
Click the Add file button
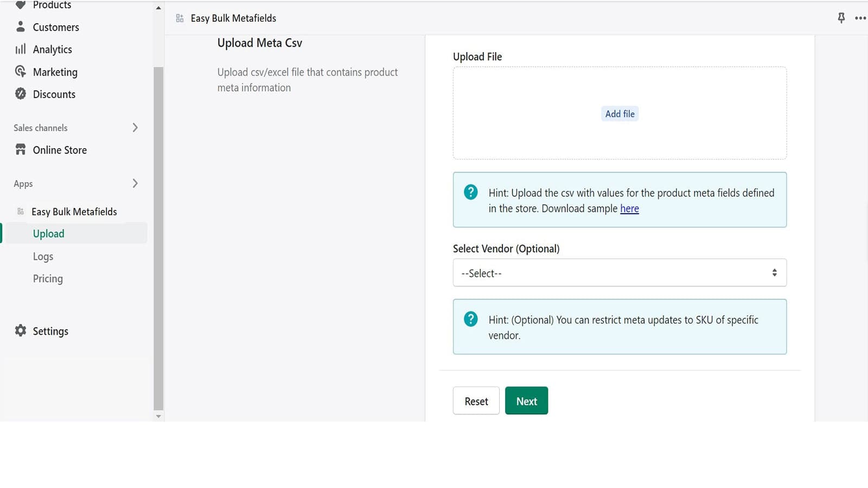click(620, 113)
